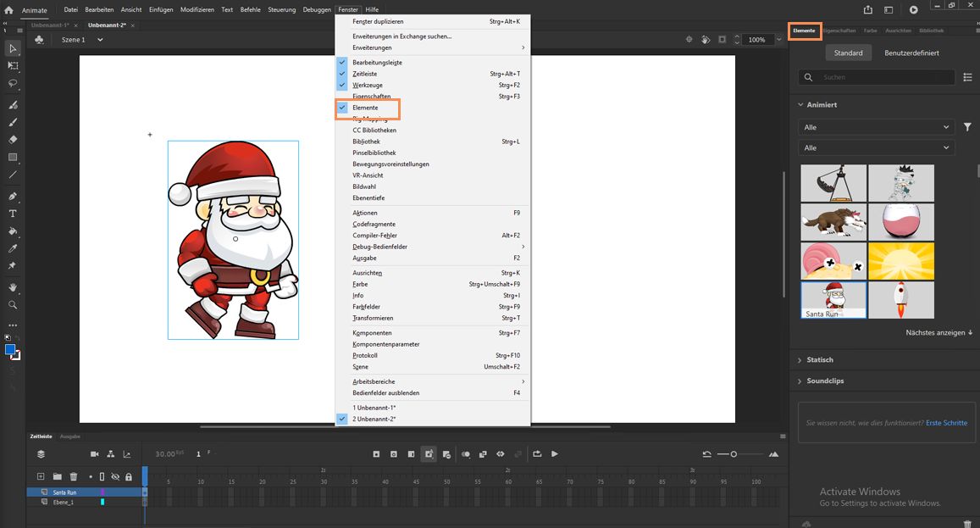Click the blue fill color swatch
Image resolution: width=980 pixels, height=528 pixels.
coord(10,350)
